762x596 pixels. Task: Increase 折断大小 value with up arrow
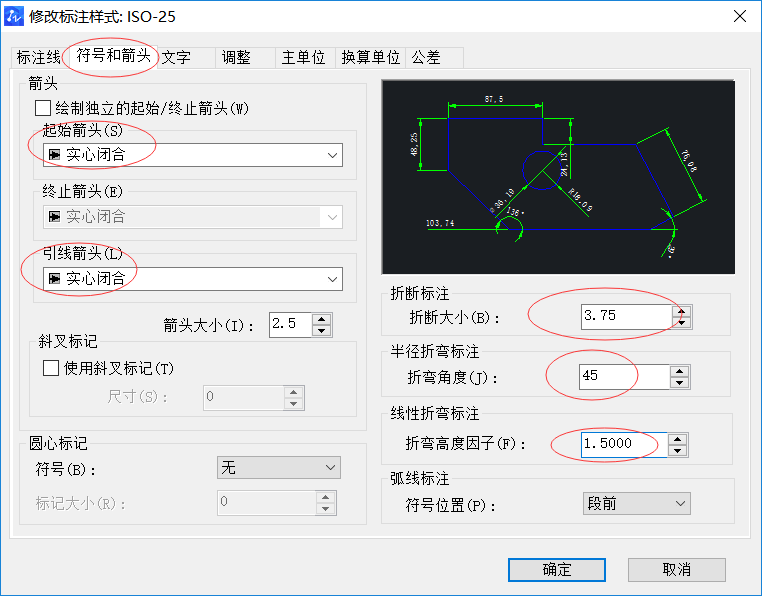click(681, 310)
